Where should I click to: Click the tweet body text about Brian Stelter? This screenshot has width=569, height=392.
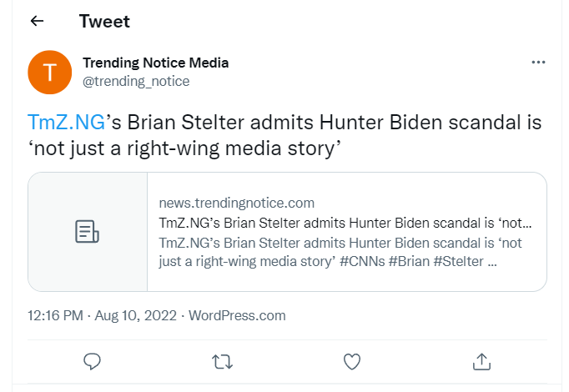[284, 135]
